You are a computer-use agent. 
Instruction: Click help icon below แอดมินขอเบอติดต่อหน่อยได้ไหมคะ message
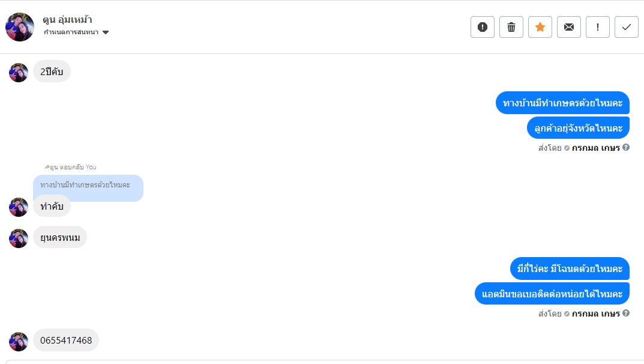[626, 314]
